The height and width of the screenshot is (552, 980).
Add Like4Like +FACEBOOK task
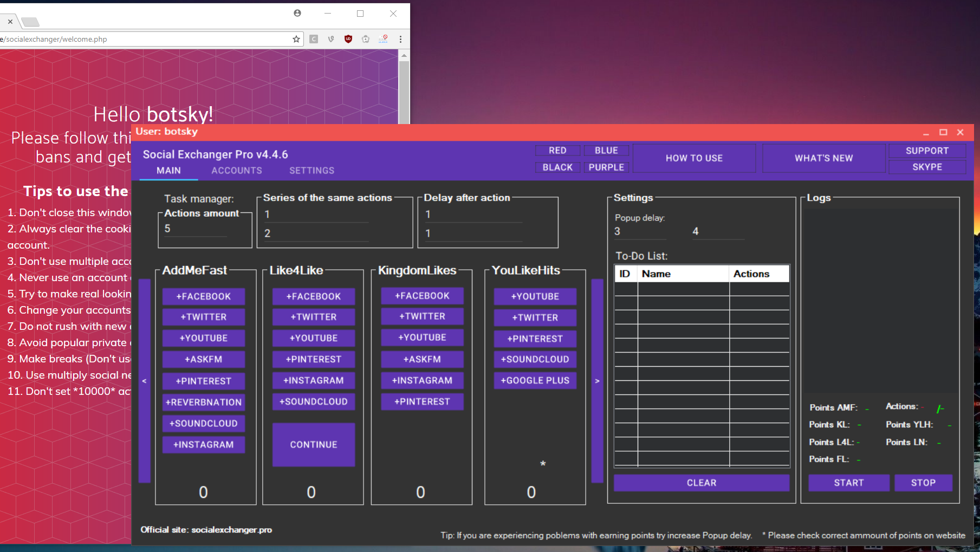point(314,296)
